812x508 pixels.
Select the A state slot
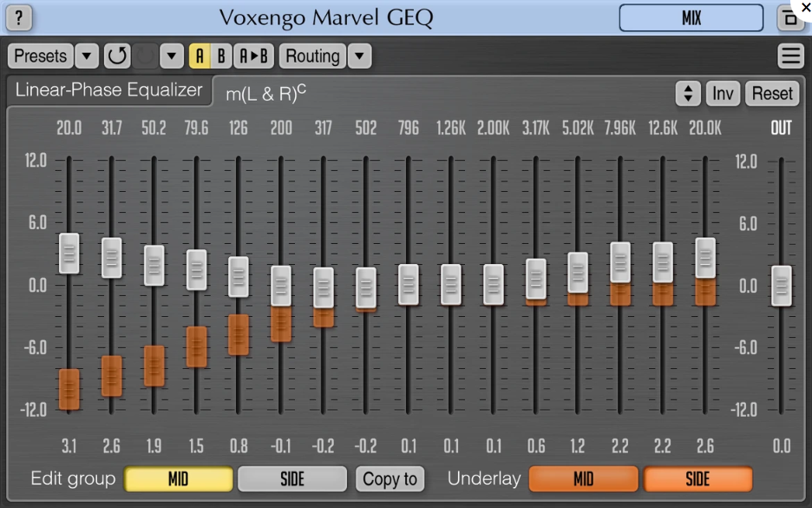pyautogui.click(x=200, y=56)
